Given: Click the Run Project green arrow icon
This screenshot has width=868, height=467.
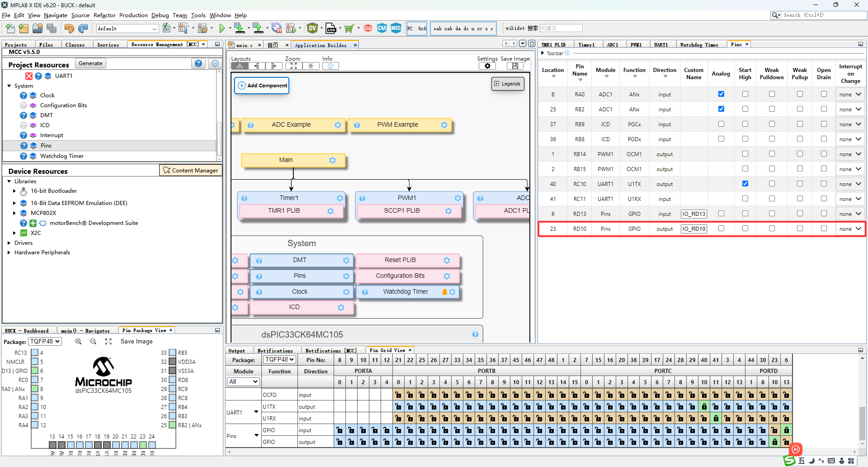Looking at the screenshot, I should pos(222,29).
